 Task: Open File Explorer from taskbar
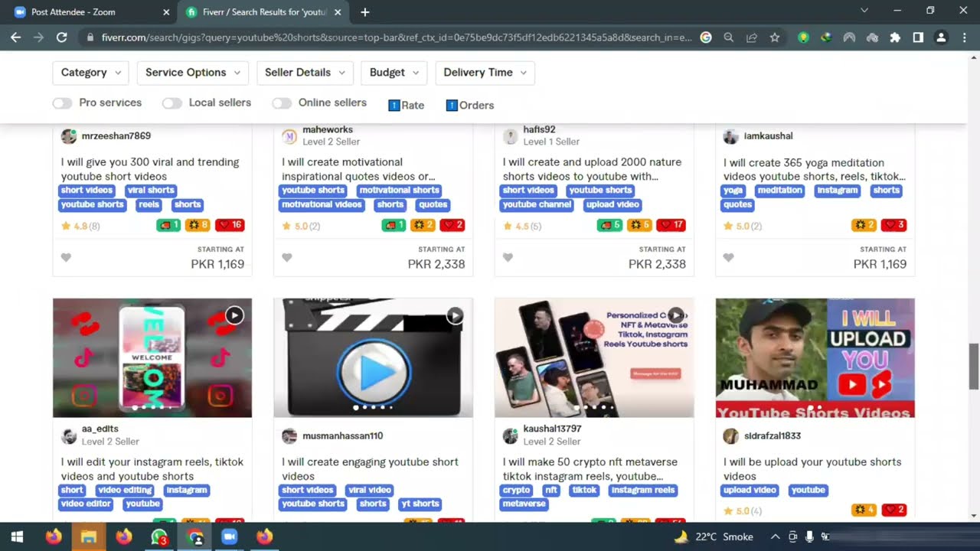[88, 536]
